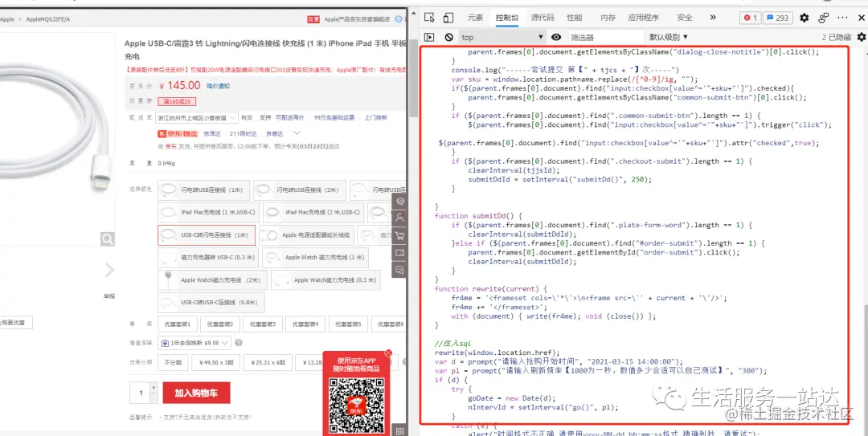
Task: Select 闪电转USB连接线 (2米) option
Action: pyautogui.click(x=300, y=189)
